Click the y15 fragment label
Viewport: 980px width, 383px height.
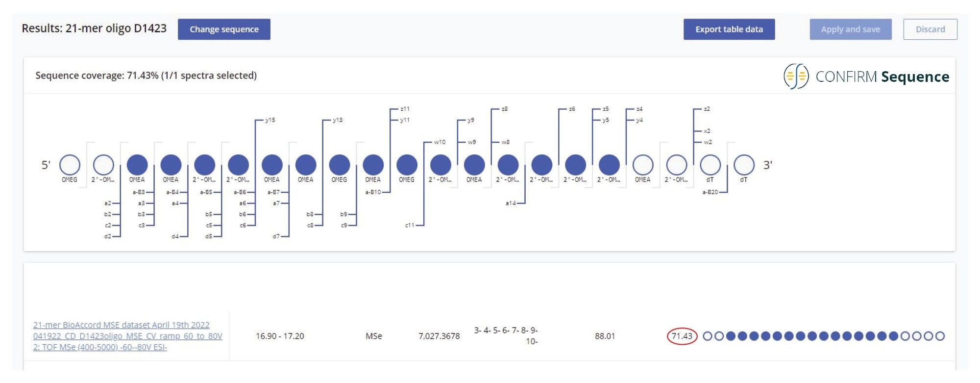click(x=270, y=120)
